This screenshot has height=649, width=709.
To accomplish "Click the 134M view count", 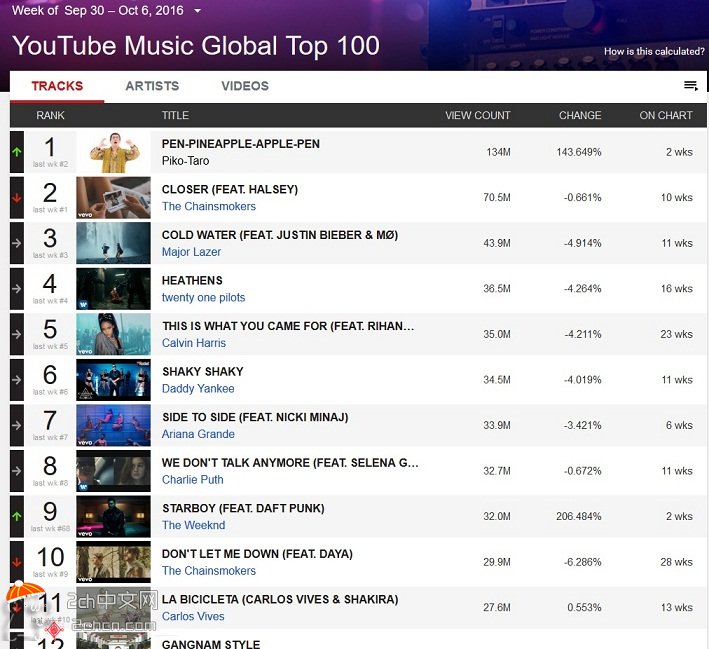I will 498,152.
